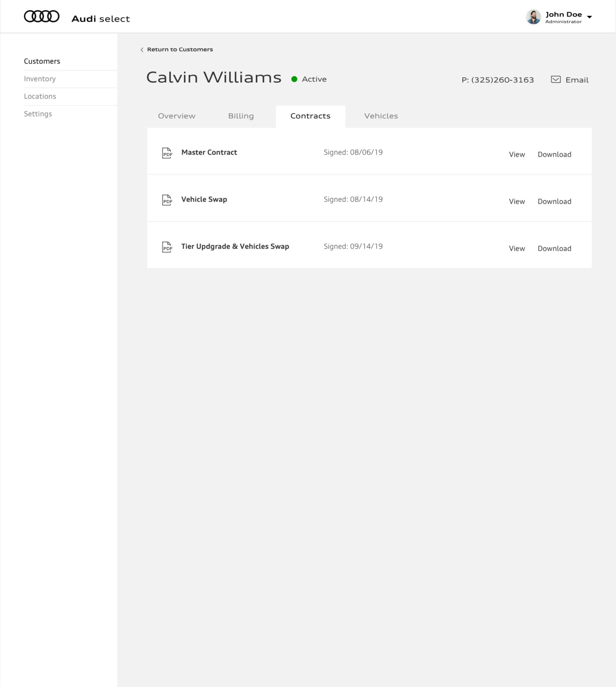Open the Vehicles tab
The height and width of the screenshot is (687, 616).
point(381,116)
